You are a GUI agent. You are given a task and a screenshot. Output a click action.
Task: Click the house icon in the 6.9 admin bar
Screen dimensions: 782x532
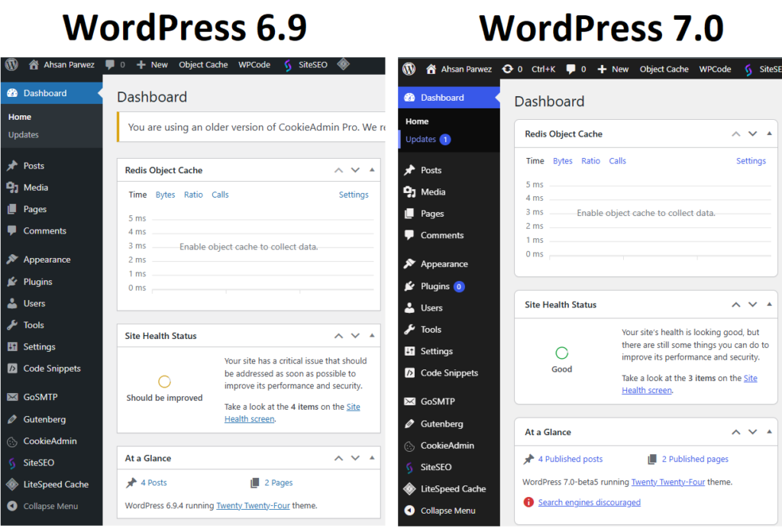click(34, 65)
